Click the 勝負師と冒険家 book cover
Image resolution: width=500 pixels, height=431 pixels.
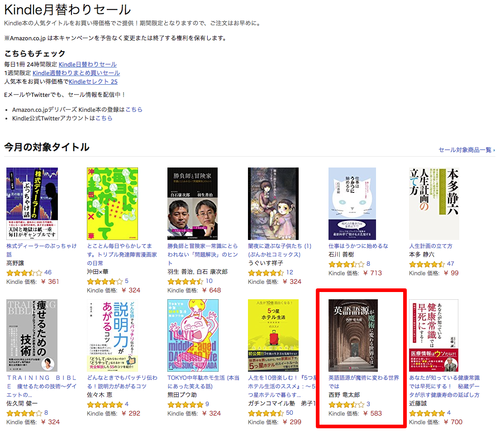pyautogui.click(x=193, y=203)
